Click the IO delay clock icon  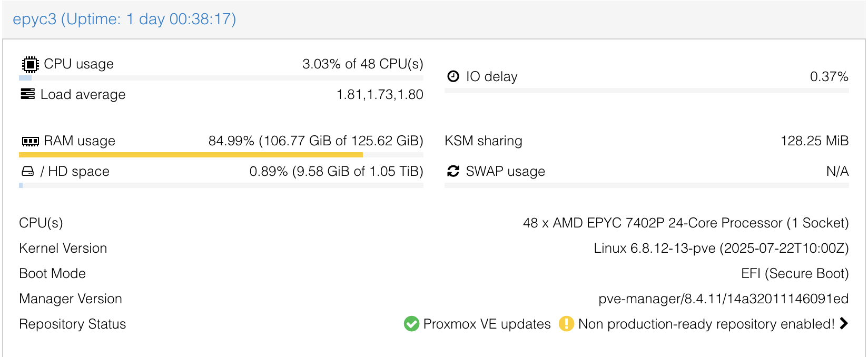tap(453, 76)
